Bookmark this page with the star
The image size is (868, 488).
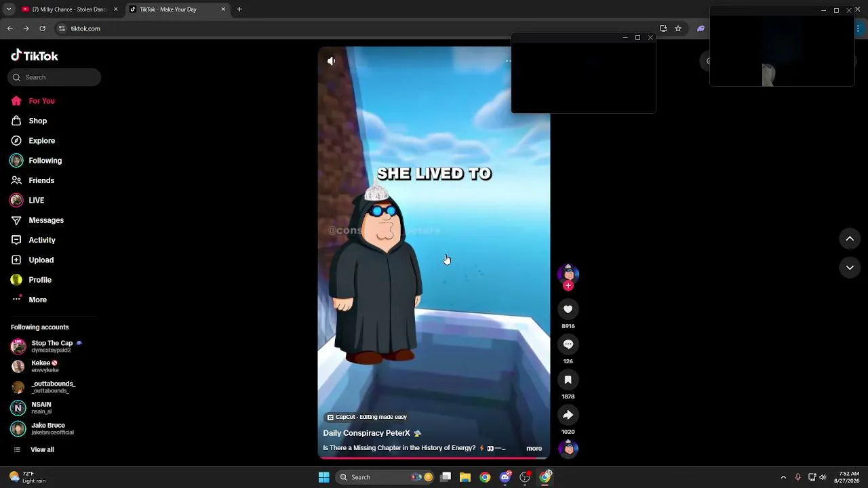click(677, 28)
